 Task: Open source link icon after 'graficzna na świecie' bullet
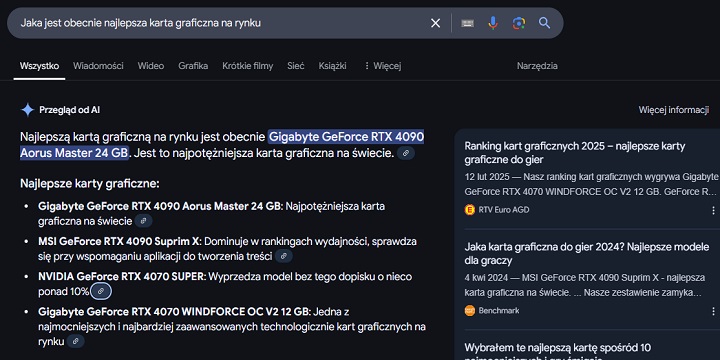pos(144,221)
